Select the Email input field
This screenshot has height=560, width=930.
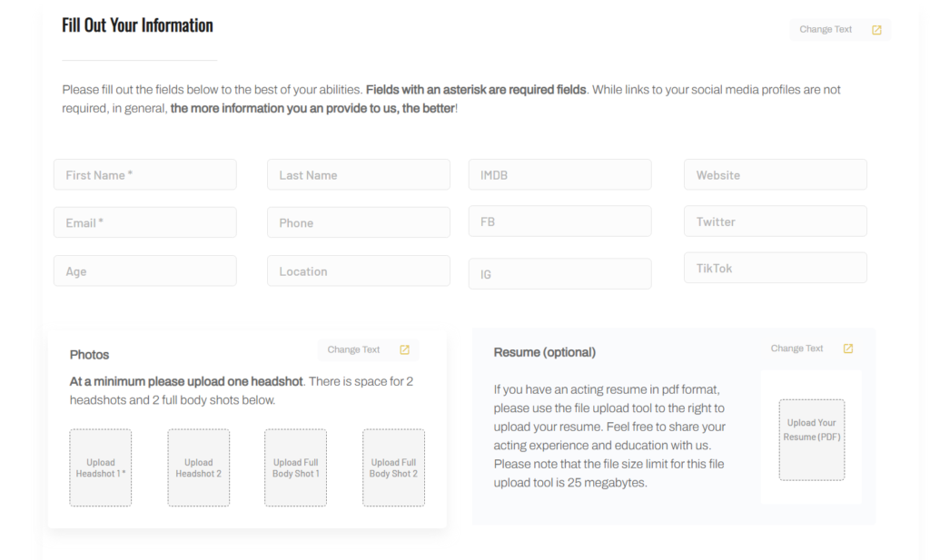145,222
